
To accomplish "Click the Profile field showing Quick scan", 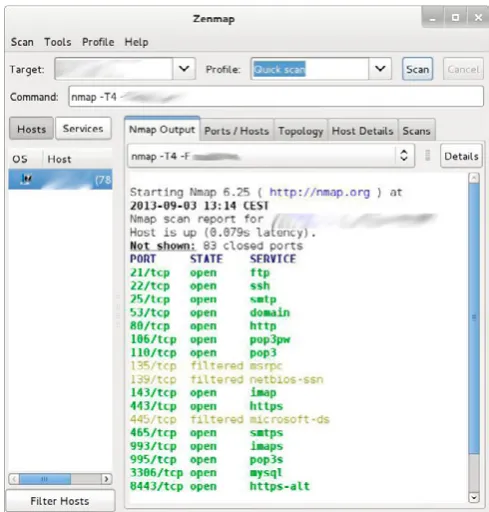I will click(309, 69).
